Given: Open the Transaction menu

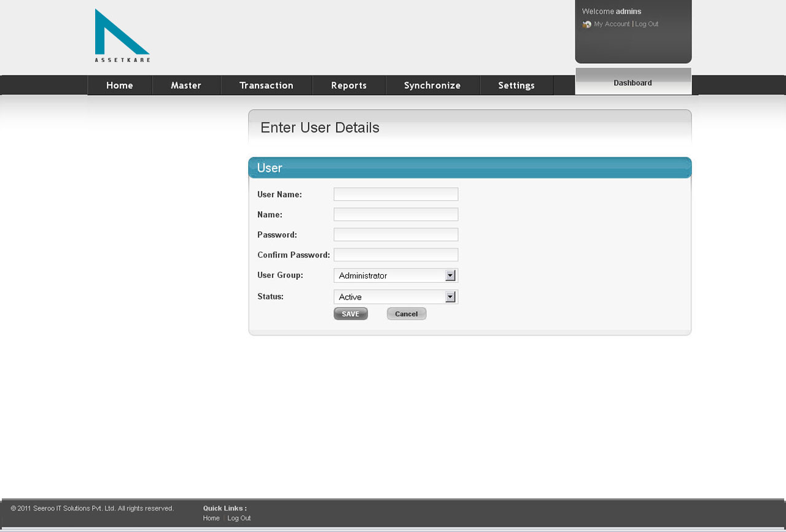Looking at the screenshot, I should pyautogui.click(x=267, y=85).
